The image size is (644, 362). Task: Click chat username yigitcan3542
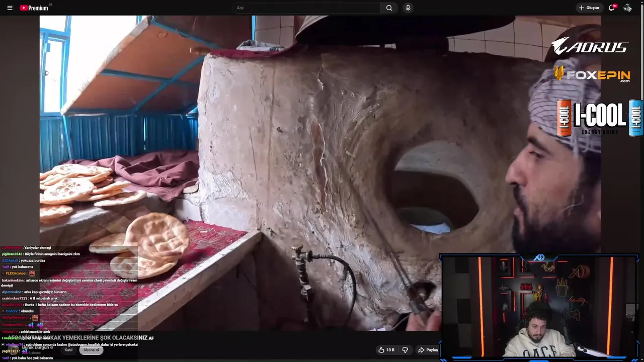[x=12, y=254]
